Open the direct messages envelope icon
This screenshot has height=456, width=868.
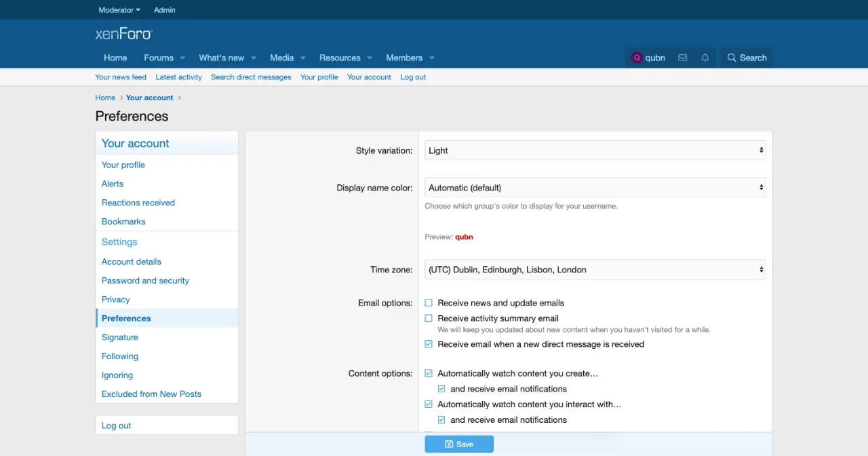[682, 58]
